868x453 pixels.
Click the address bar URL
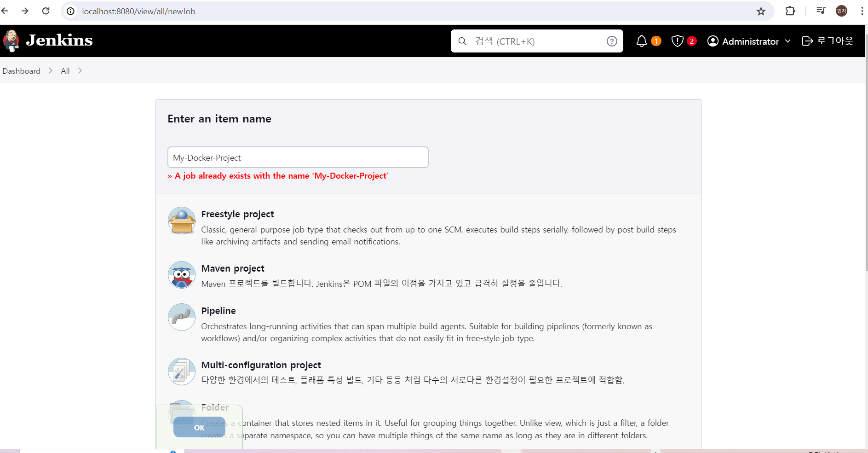coord(138,11)
